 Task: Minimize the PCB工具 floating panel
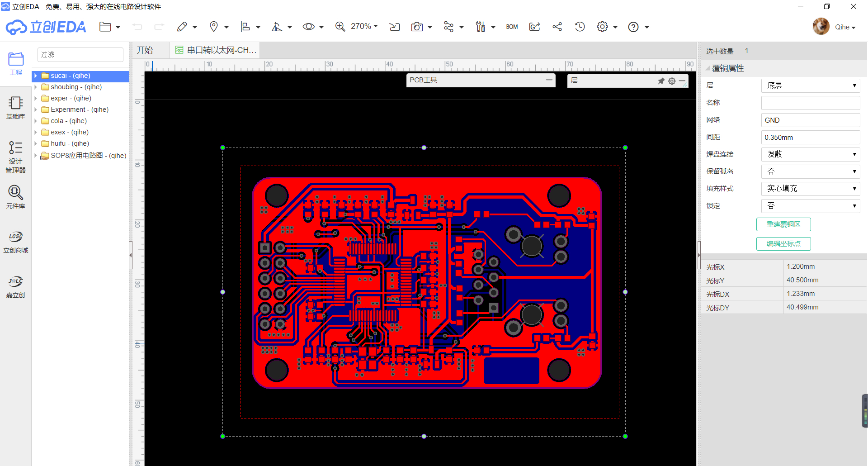point(549,80)
